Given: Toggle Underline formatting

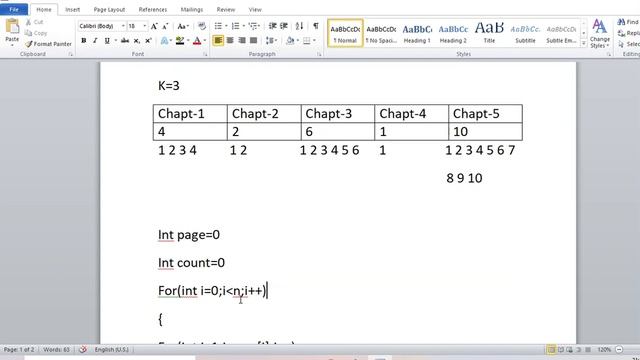Looking at the screenshot, I should (x=107, y=40).
